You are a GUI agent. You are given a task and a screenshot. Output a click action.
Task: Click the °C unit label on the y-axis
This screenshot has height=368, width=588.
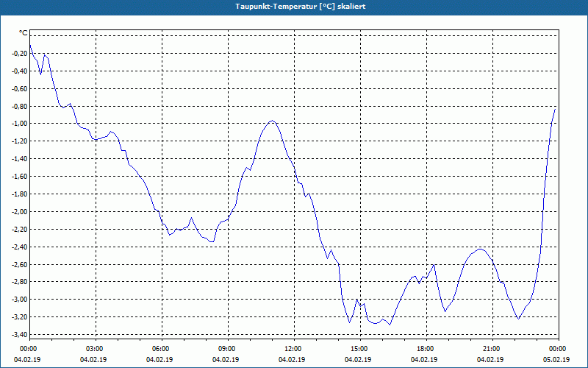tap(24, 33)
